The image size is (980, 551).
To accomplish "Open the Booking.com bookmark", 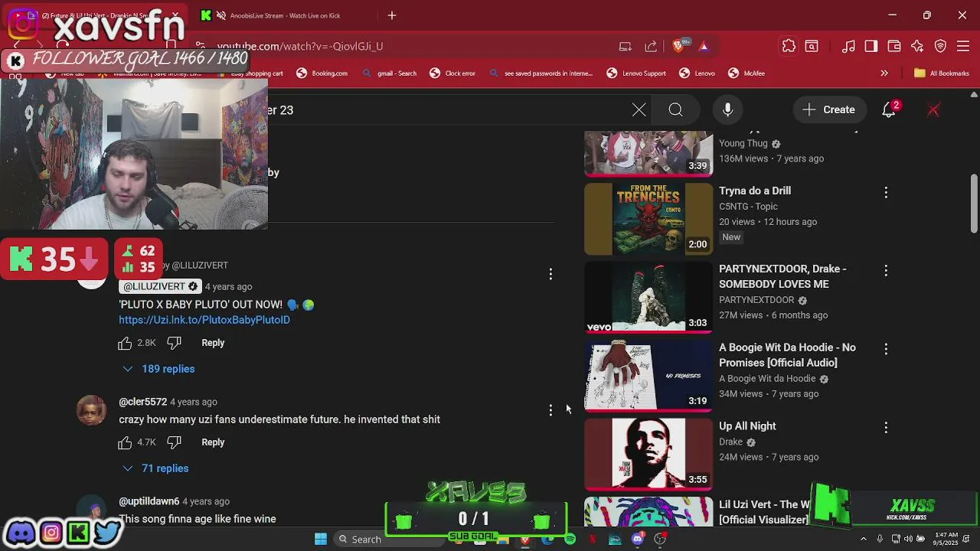I will pos(322,73).
